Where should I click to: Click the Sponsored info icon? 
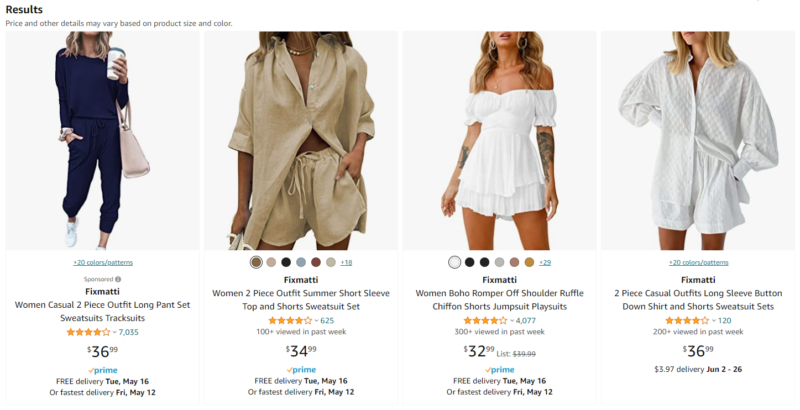pos(118,279)
